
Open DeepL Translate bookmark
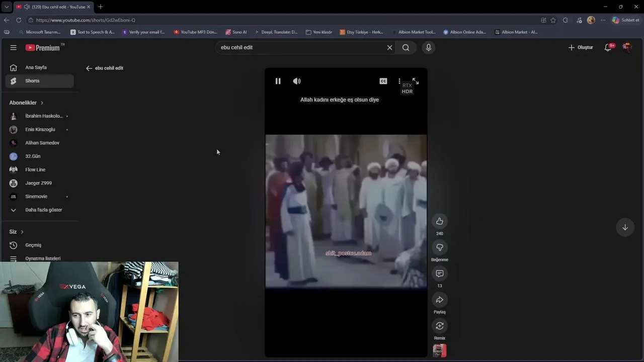tap(276, 32)
